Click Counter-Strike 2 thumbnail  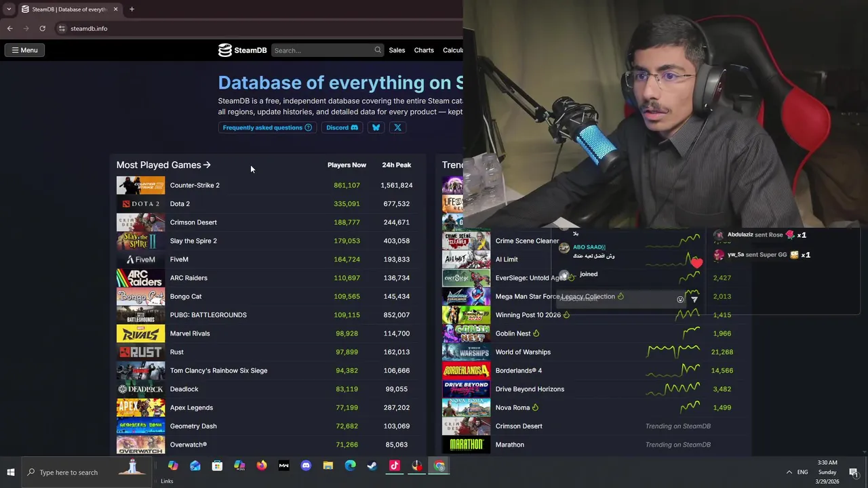(140, 185)
